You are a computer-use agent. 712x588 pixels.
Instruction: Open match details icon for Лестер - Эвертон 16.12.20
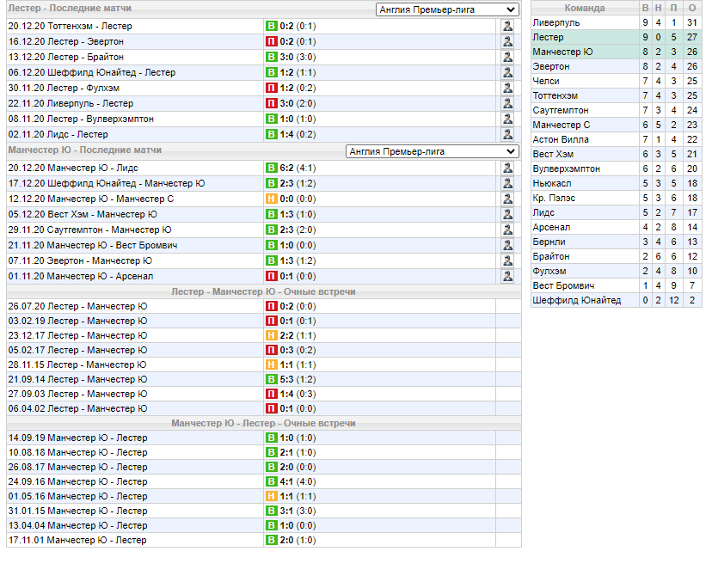click(507, 41)
